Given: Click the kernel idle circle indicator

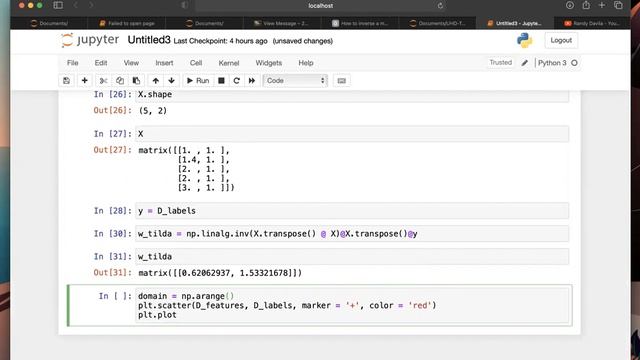Looking at the screenshot, I should (x=574, y=63).
